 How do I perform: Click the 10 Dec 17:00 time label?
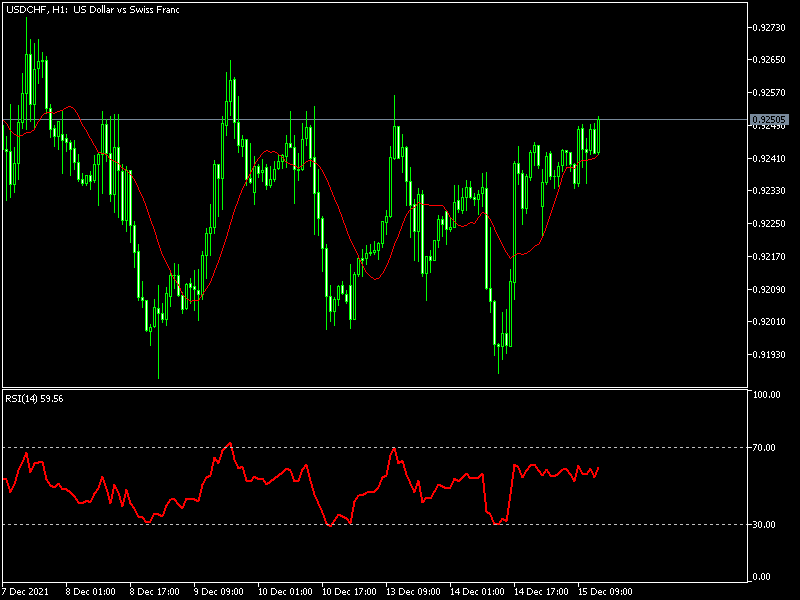349,592
